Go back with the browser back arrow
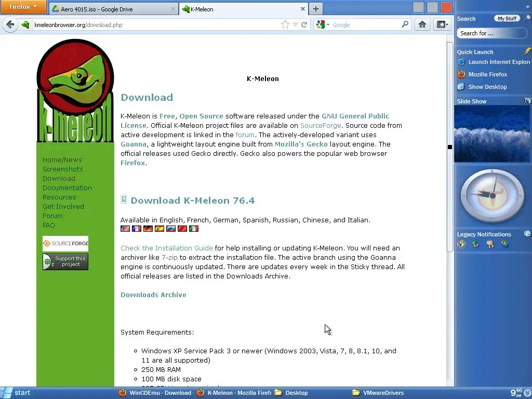 tap(10, 25)
